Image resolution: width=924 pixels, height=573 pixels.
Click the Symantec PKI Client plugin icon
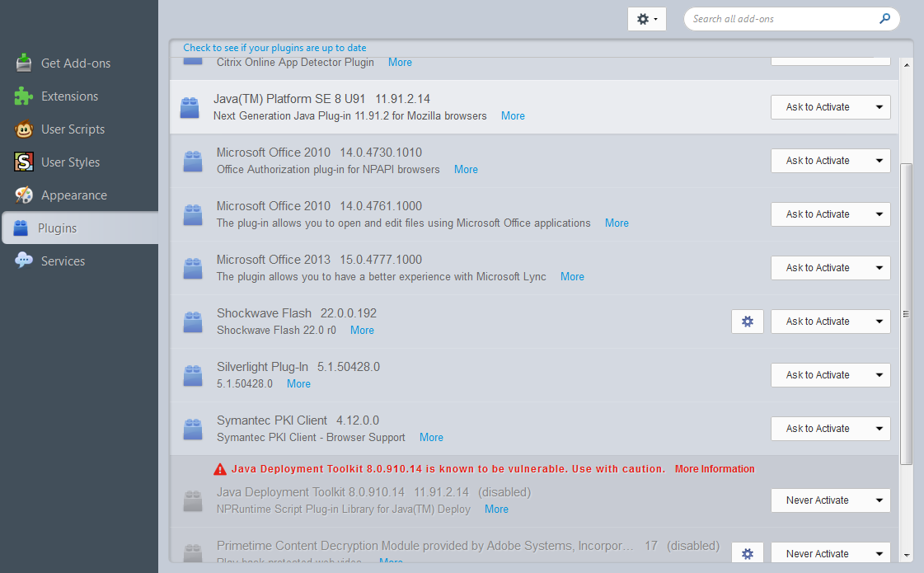(193, 430)
